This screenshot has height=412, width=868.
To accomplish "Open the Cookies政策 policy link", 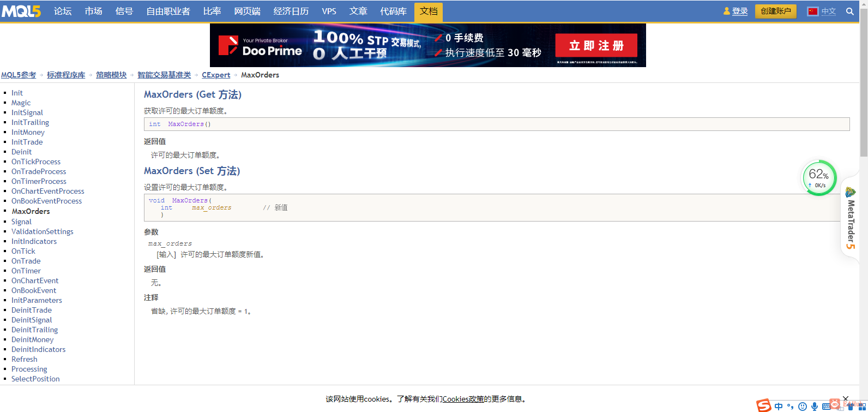I will click(463, 399).
